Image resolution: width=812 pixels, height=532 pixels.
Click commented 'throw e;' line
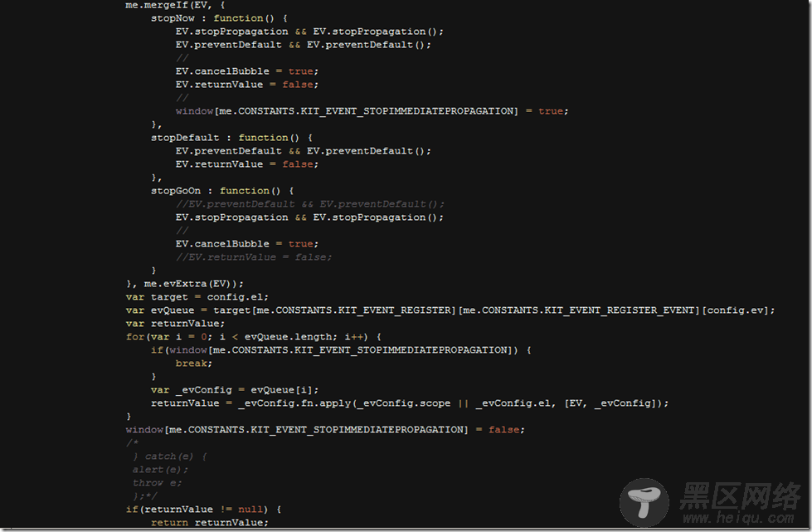[x=157, y=483]
